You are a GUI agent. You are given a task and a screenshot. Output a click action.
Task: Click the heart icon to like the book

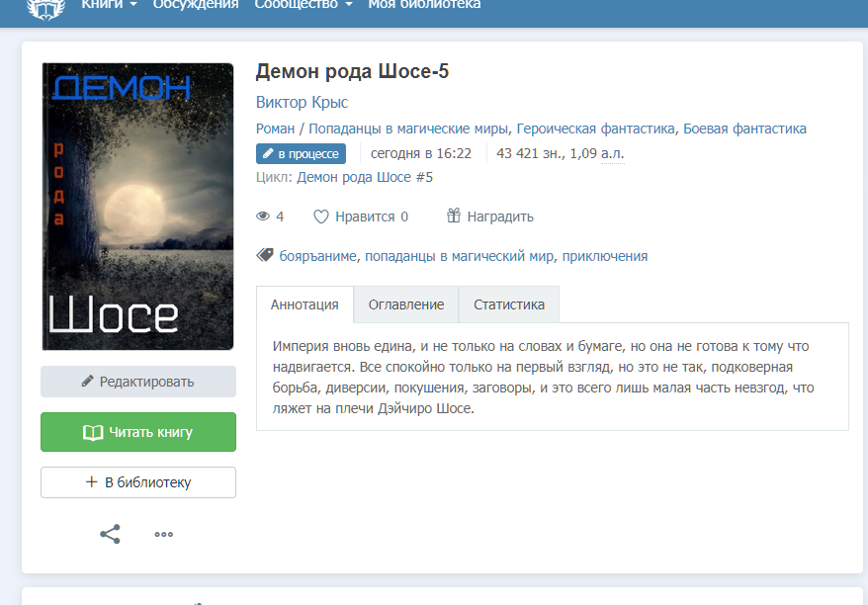pyautogui.click(x=321, y=216)
